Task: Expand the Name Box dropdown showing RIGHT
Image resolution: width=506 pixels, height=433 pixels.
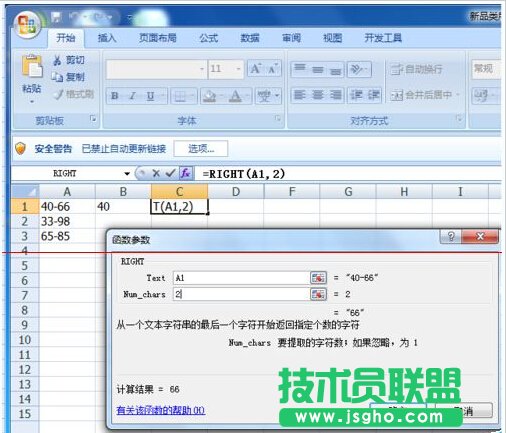Action: click(127, 174)
